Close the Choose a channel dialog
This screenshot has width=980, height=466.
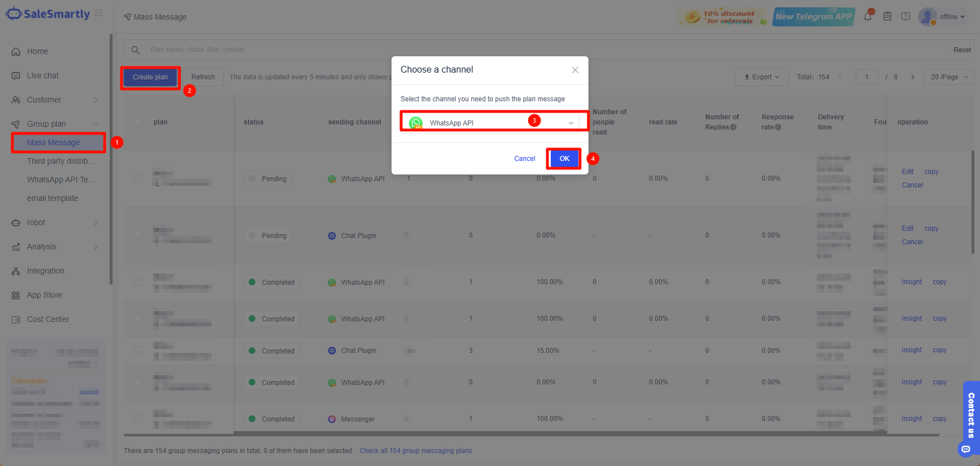pos(575,70)
